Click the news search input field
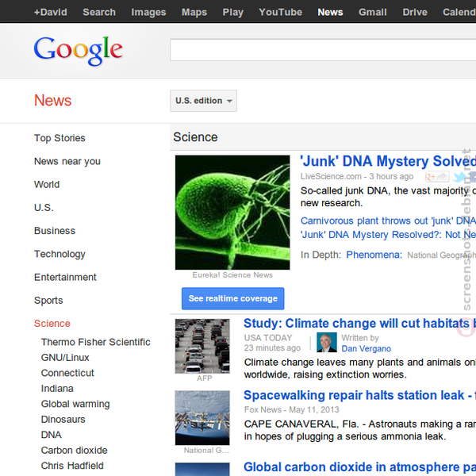 click(323, 50)
